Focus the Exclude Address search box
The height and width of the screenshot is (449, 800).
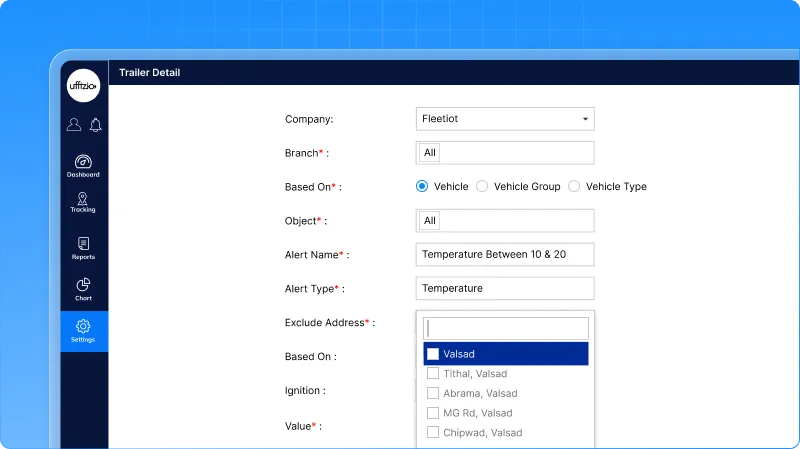pyautogui.click(x=505, y=329)
